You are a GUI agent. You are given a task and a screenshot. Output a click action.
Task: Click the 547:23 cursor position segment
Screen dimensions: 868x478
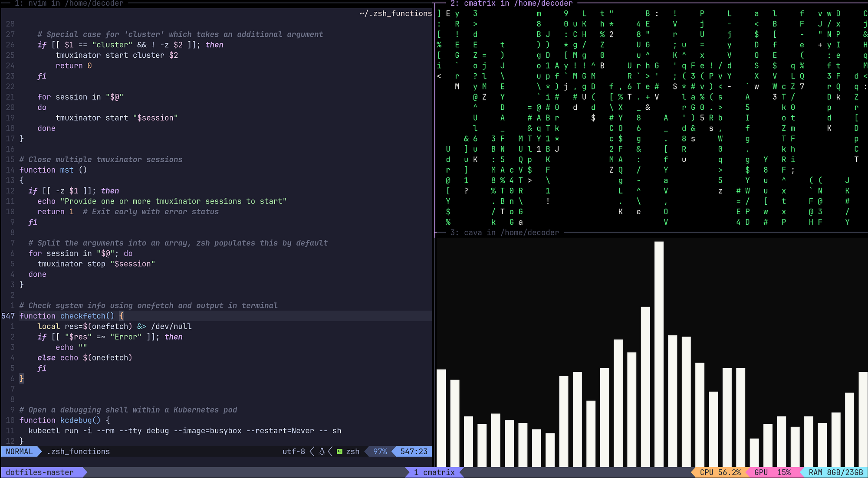(x=414, y=452)
